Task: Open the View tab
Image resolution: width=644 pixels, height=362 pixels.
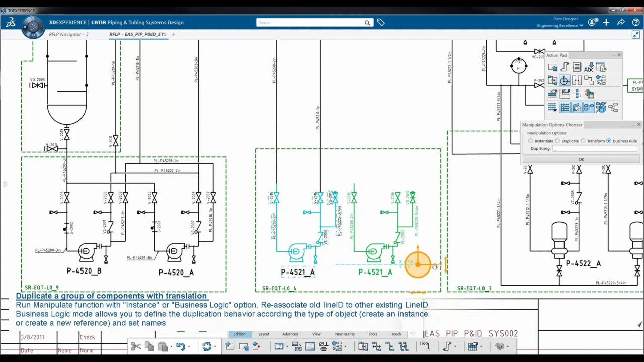Action: [316, 334]
